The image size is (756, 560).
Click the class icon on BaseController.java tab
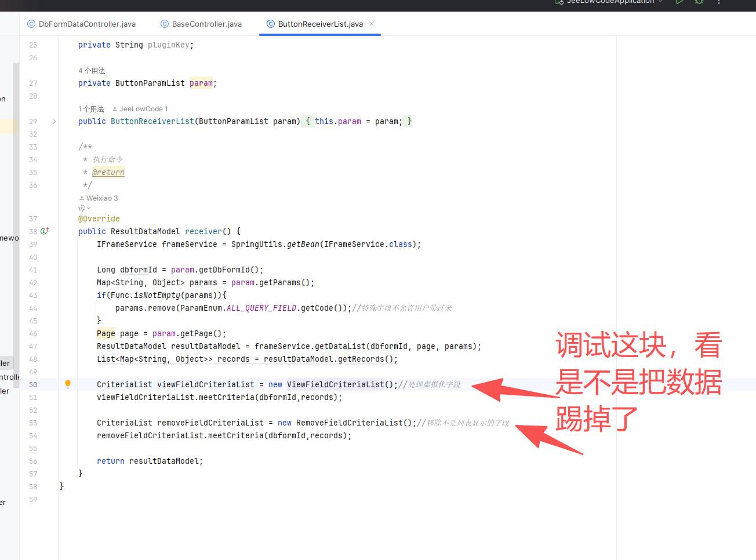[165, 24]
